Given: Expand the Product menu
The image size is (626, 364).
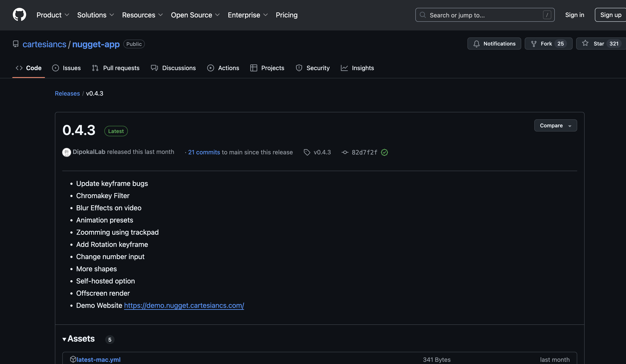Looking at the screenshot, I should [53, 15].
